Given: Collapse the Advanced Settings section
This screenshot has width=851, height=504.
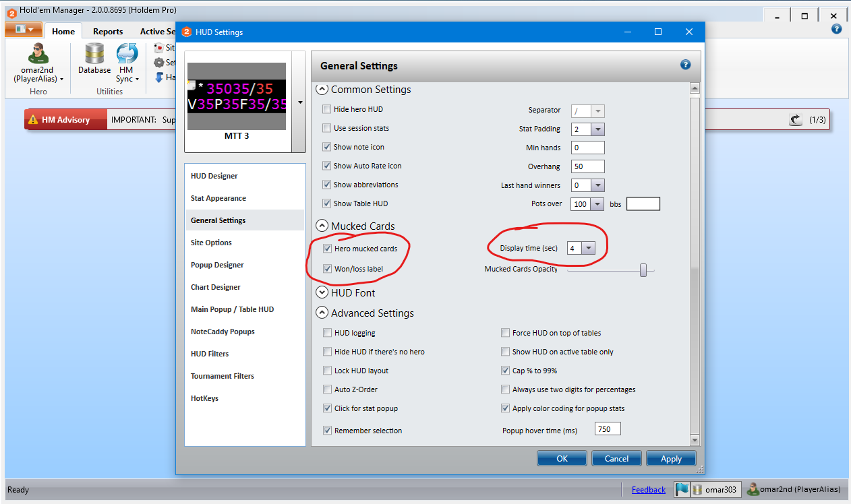Looking at the screenshot, I should click(x=322, y=313).
